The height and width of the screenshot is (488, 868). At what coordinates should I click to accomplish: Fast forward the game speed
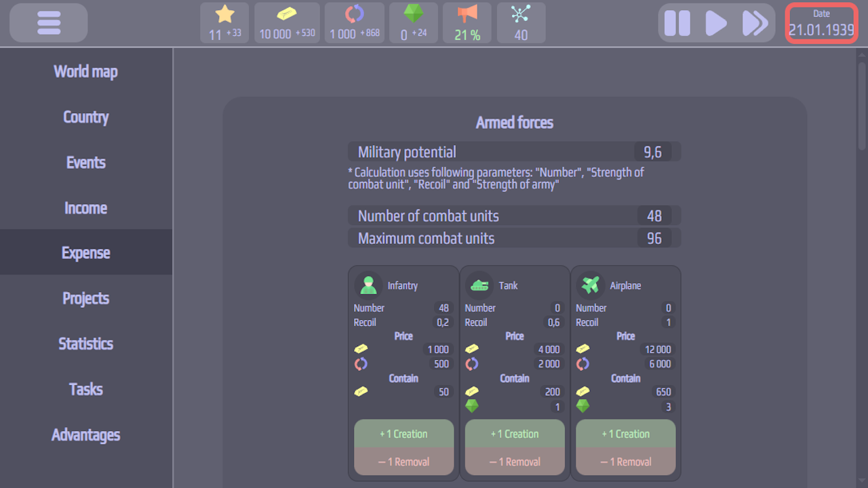pos(755,22)
